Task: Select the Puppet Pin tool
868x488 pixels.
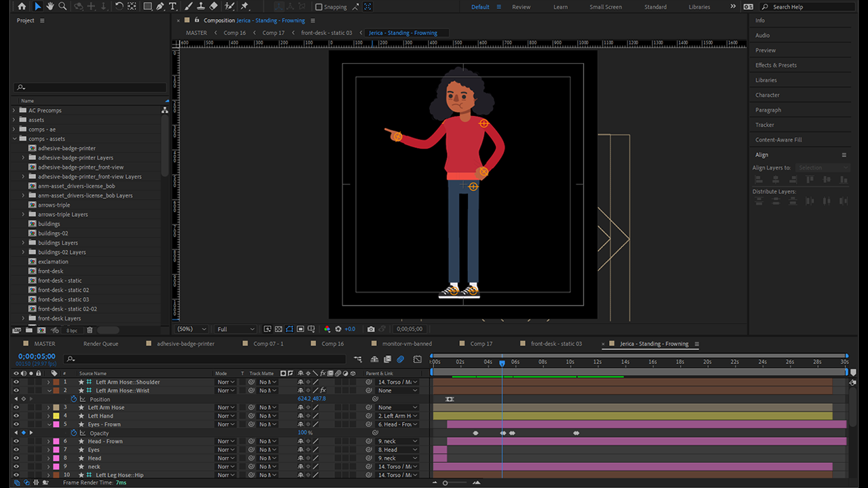Action: 244,6
